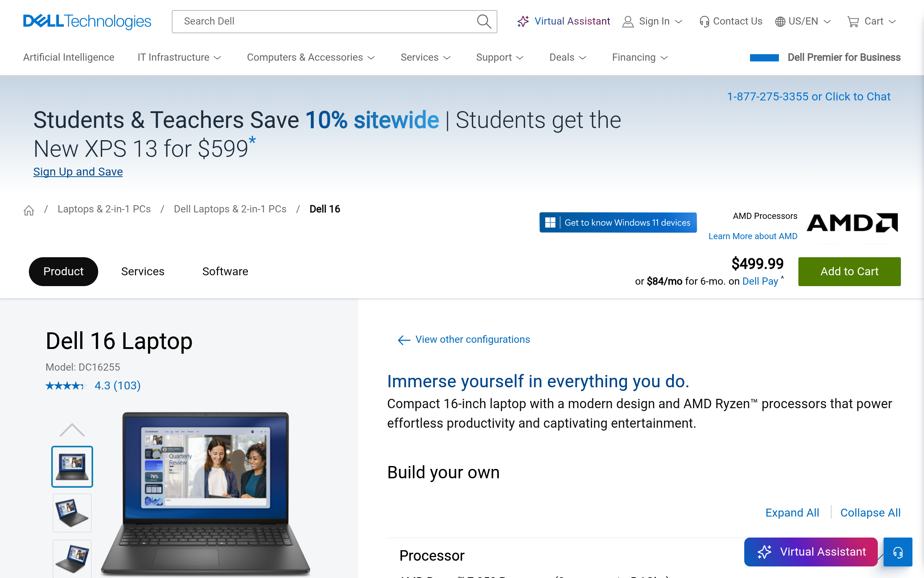Expand the IT Infrastructure menu

179,57
